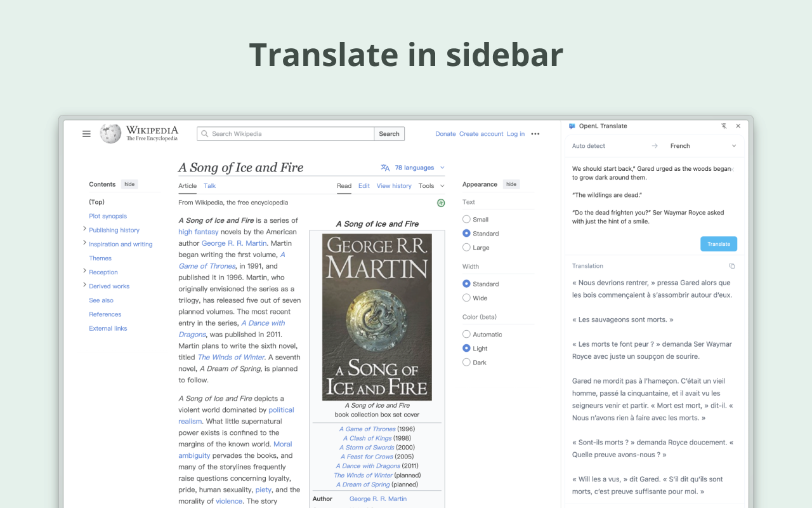The image size is (812, 508).
Task: Copy the translation output
Action: click(732, 266)
